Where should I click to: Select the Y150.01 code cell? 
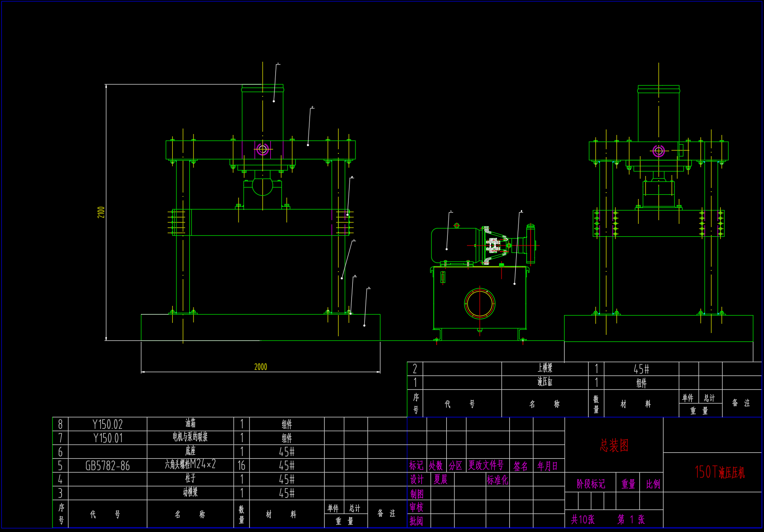point(107,438)
